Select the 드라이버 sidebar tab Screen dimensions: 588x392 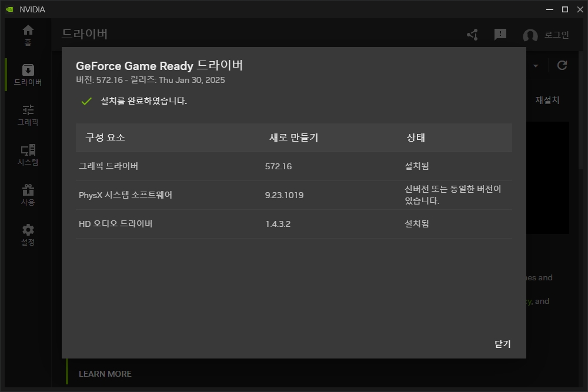point(28,75)
